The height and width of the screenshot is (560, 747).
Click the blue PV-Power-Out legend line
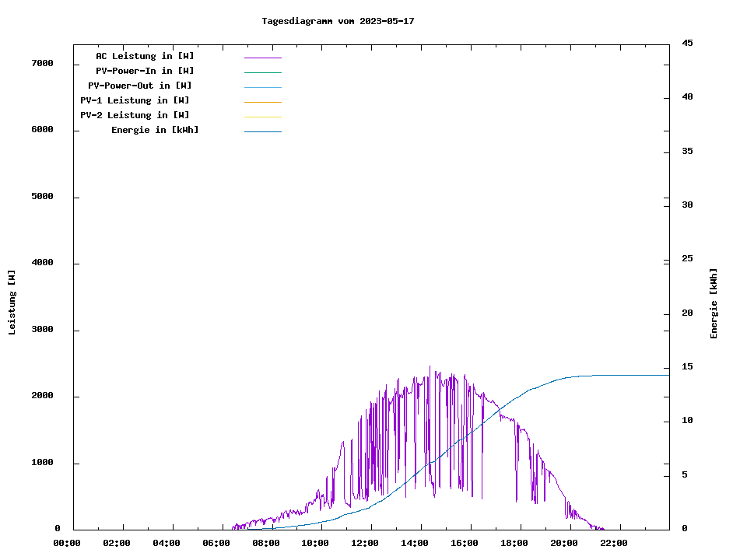[x=262, y=87]
